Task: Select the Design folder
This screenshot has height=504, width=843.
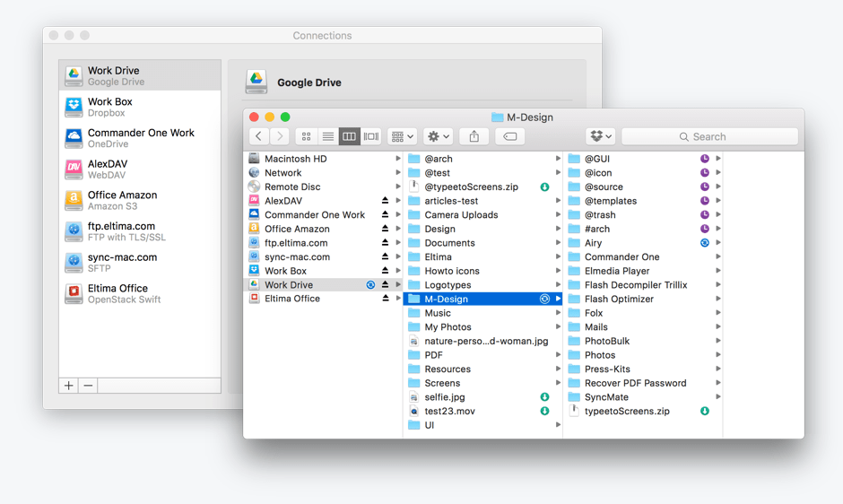Action: click(482, 229)
